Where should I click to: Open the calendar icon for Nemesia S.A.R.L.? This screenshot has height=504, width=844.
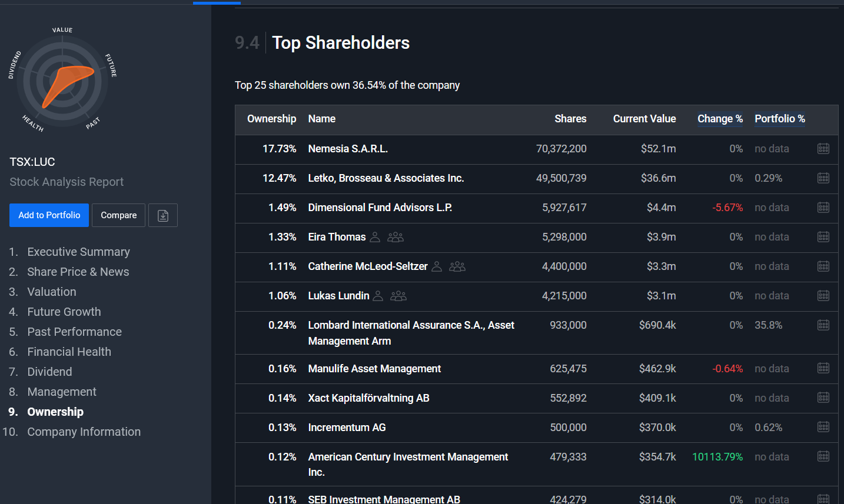[823, 149]
